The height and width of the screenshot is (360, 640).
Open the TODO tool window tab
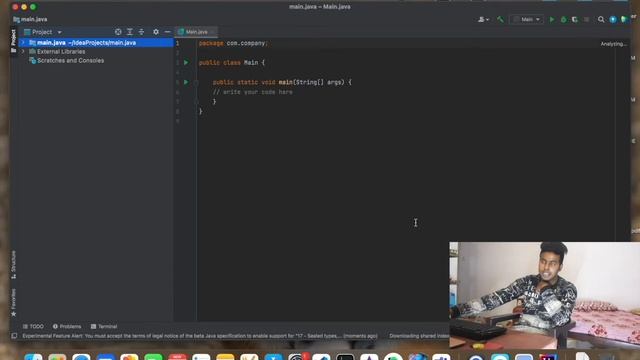click(33, 327)
